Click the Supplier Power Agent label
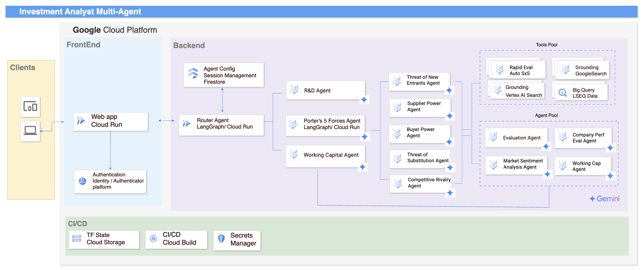The height and width of the screenshot is (270, 644). pyautogui.click(x=424, y=106)
